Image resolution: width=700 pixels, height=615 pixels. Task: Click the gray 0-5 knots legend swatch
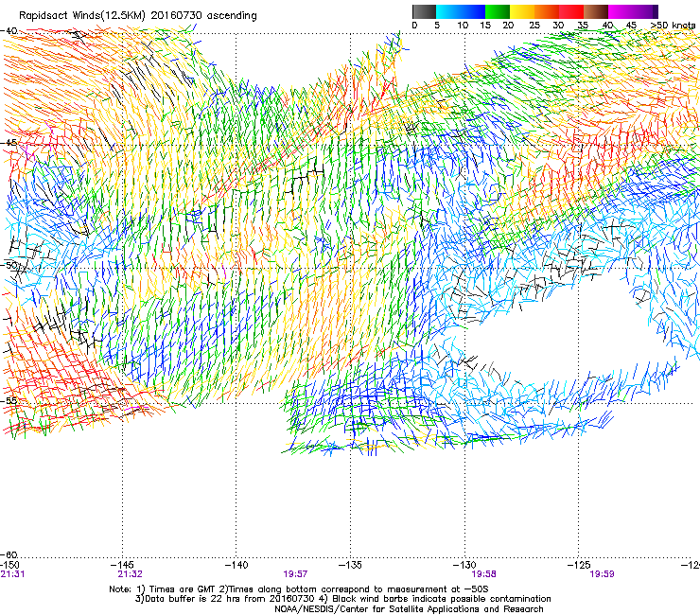click(x=424, y=11)
